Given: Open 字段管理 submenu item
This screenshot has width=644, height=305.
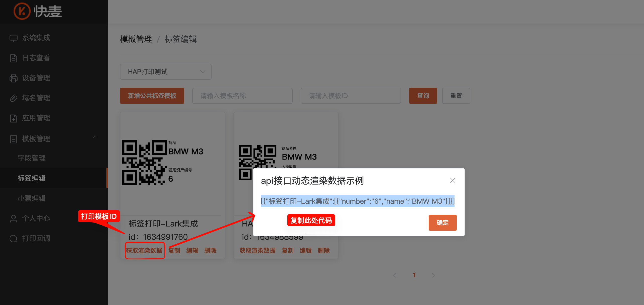Looking at the screenshot, I should tap(32, 158).
